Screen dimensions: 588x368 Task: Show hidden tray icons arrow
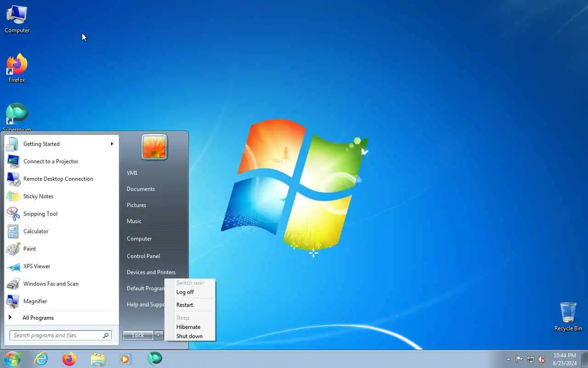[x=508, y=359]
